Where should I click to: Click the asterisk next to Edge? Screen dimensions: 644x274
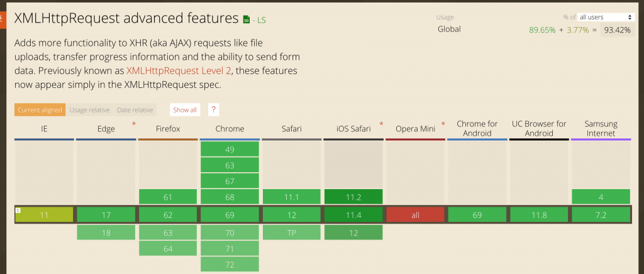coord(133,124)
